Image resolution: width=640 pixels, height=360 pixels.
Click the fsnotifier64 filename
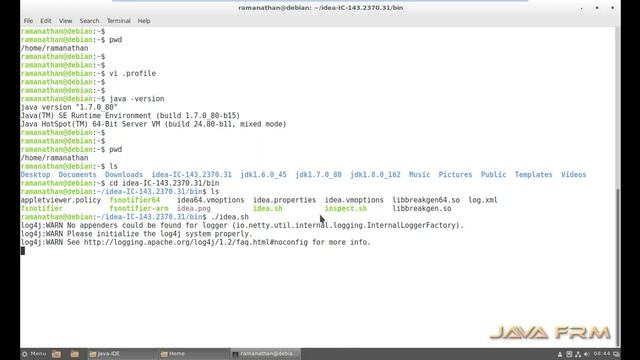(x=135, y=200)
